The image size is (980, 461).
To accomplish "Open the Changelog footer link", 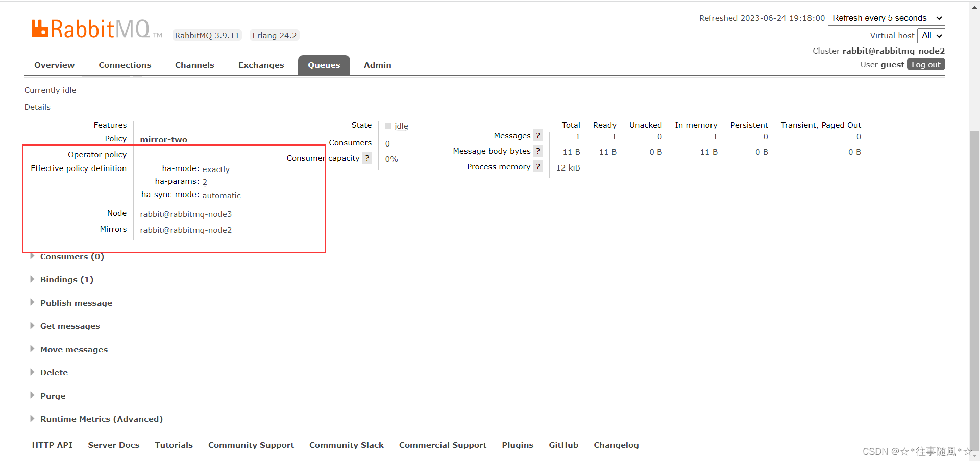I will point(616,445).
